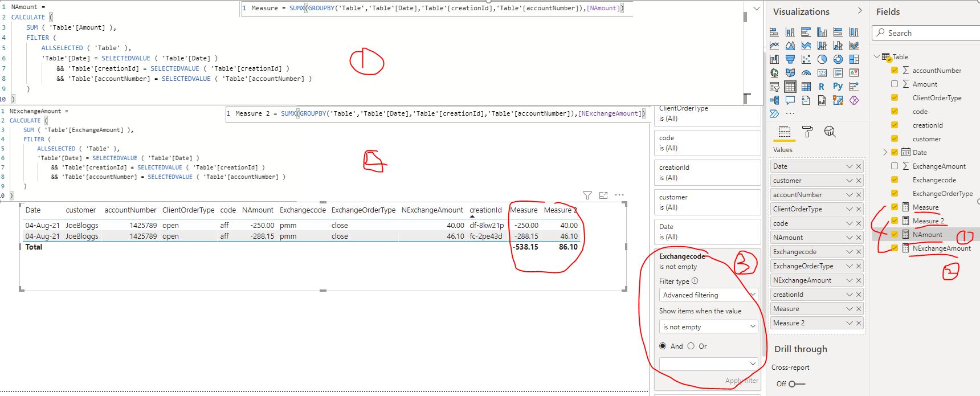
Task: Open the empty second condition dropdown
Action: pyautogui.click(x=709, y=364)
